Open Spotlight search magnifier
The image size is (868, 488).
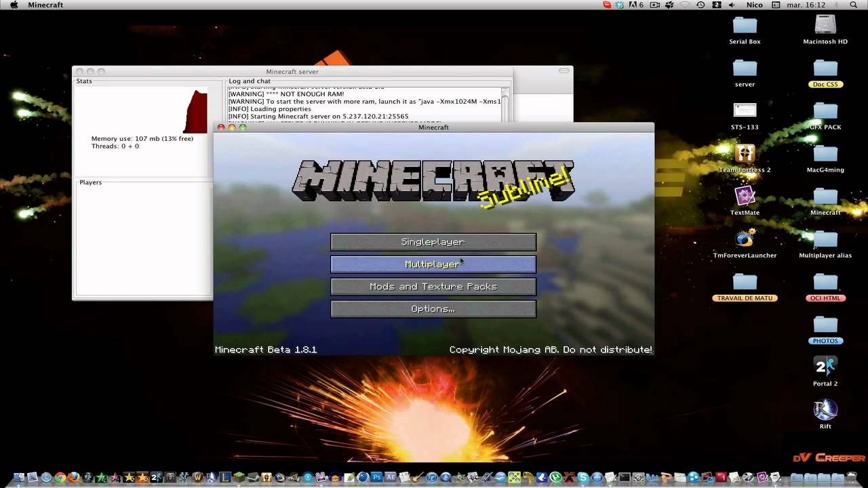pyautogui.click(x=853, y=5)
